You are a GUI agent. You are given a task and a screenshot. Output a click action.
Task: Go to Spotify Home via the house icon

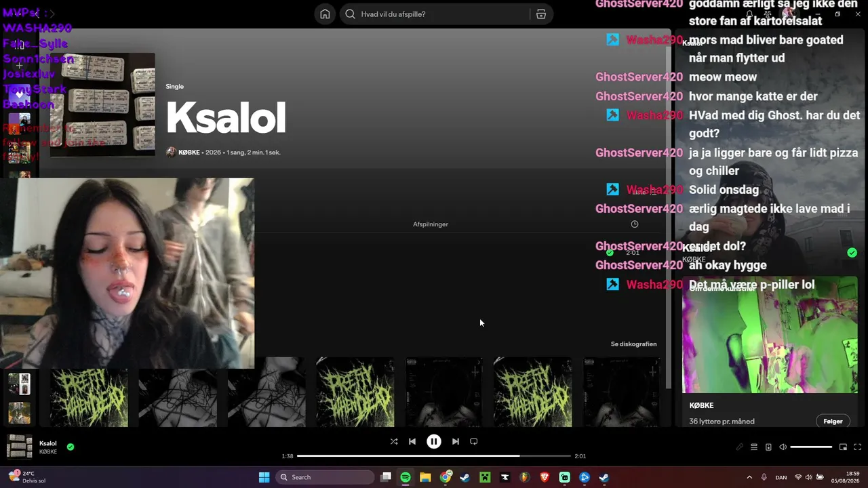(x=325, y=14)
